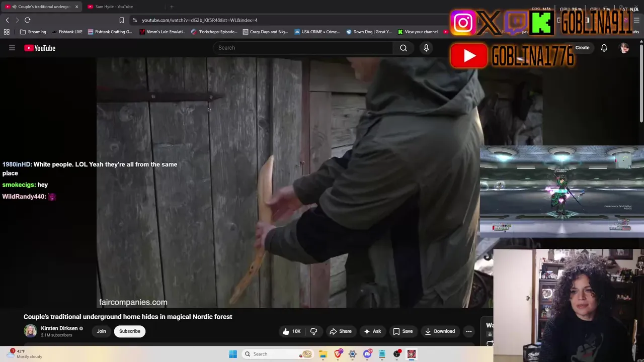Open the Windows Start menu

click(x=233, y=354)
